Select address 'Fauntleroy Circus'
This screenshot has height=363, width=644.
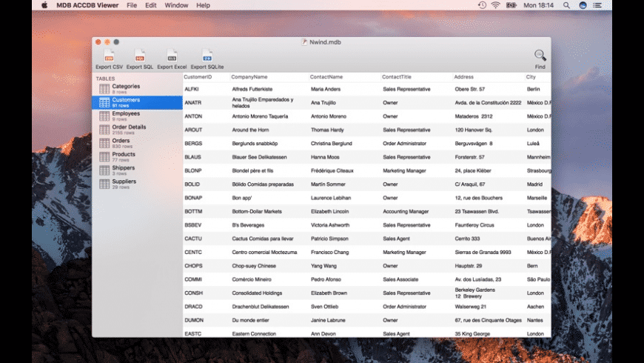(474, 225)
